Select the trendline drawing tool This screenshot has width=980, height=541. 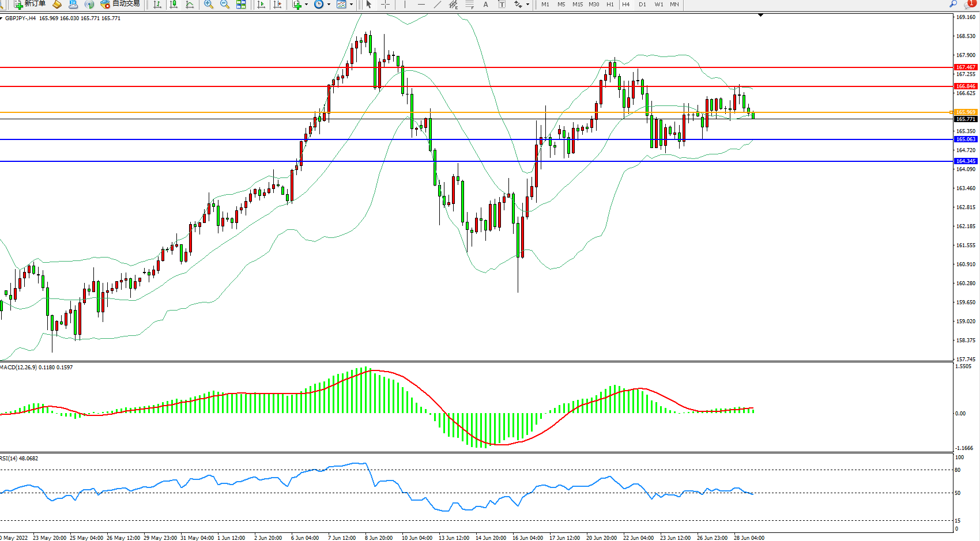(x=438, y=4)
